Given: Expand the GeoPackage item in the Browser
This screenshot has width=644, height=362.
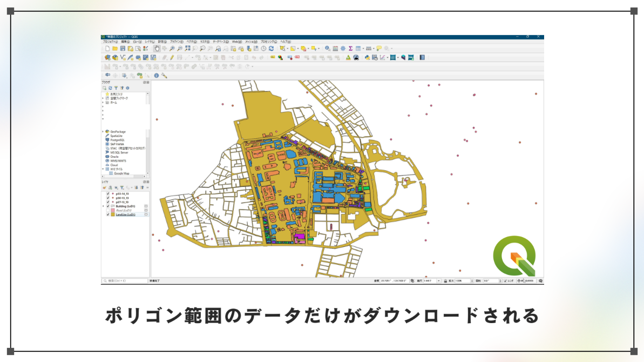Looking at the screenshot, I should point(103,131).
